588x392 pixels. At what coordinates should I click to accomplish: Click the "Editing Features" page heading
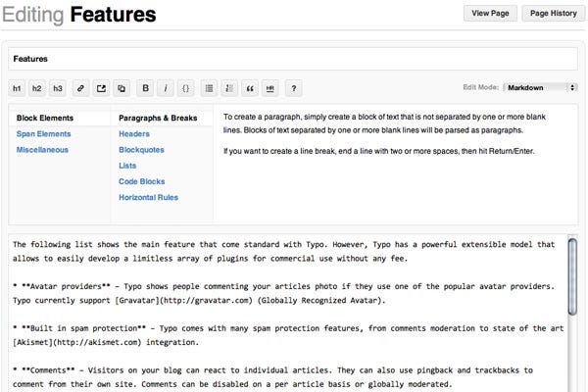click(x=79, y=15)
